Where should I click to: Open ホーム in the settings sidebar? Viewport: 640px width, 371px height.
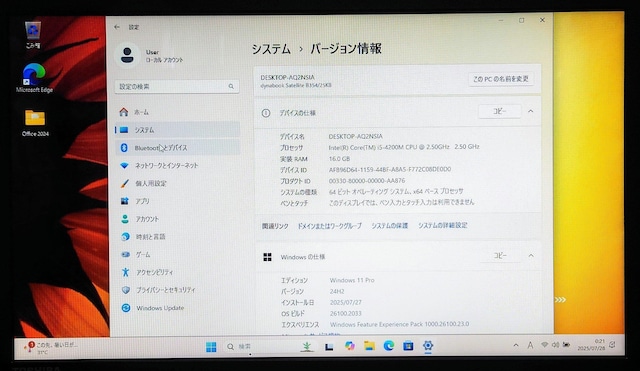[x=177, y=112]
